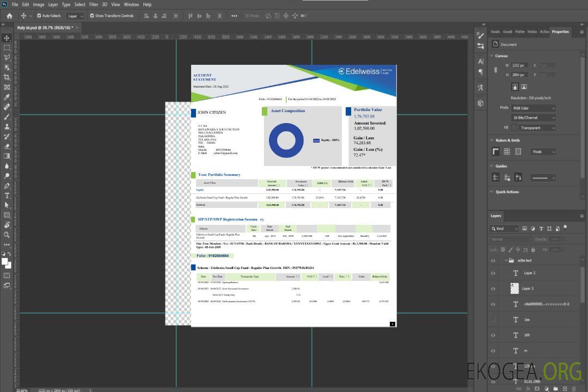Click the Home icon in the options bar
Screen dimensions: 588x392
point(9,16)
